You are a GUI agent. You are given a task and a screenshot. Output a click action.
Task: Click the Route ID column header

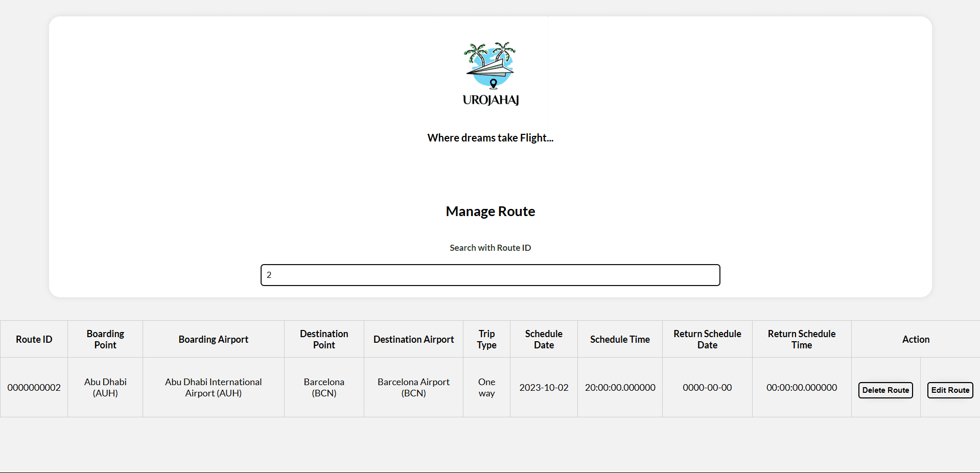34,339
